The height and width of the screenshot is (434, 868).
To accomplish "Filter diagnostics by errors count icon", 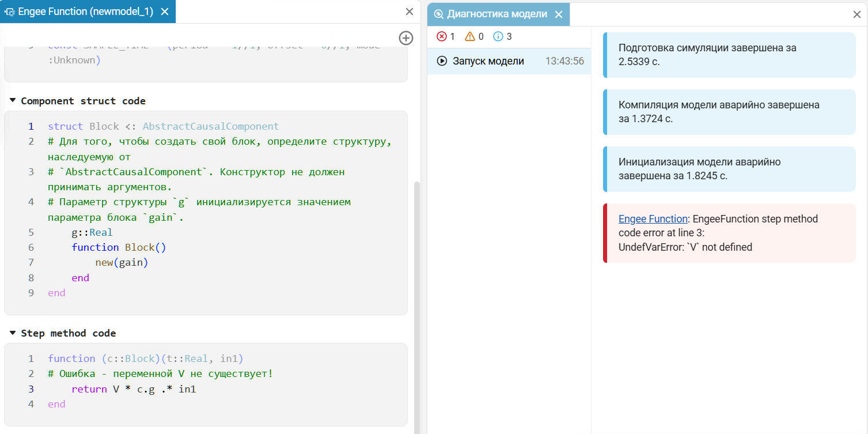I will click(442, 37).
